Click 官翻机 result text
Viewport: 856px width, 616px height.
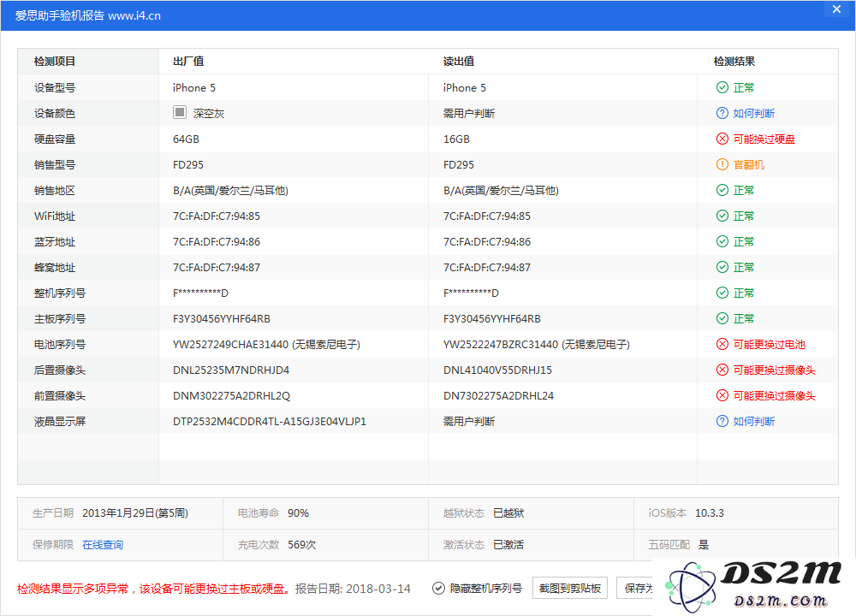coord(749,165)
